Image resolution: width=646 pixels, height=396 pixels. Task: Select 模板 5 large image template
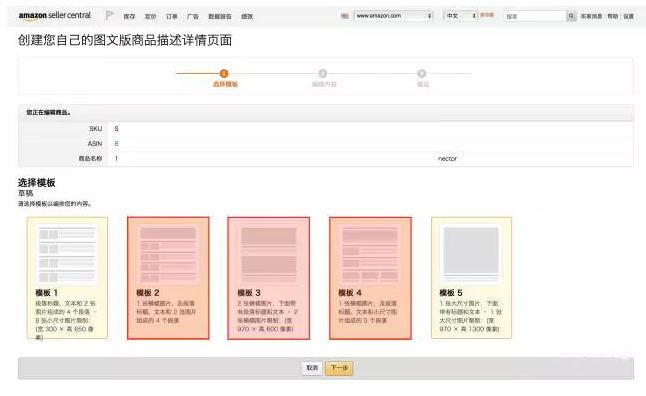(471, 278)
